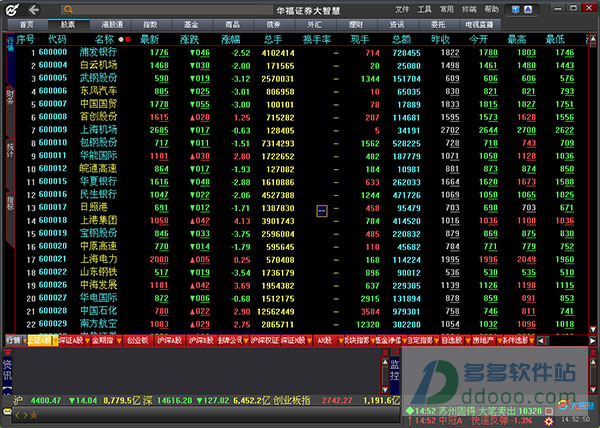The width and height of the screenshot is (600, 428).
Task: Open dropdown arrow next to 深证A股 tab
Action: coord(87,340)
